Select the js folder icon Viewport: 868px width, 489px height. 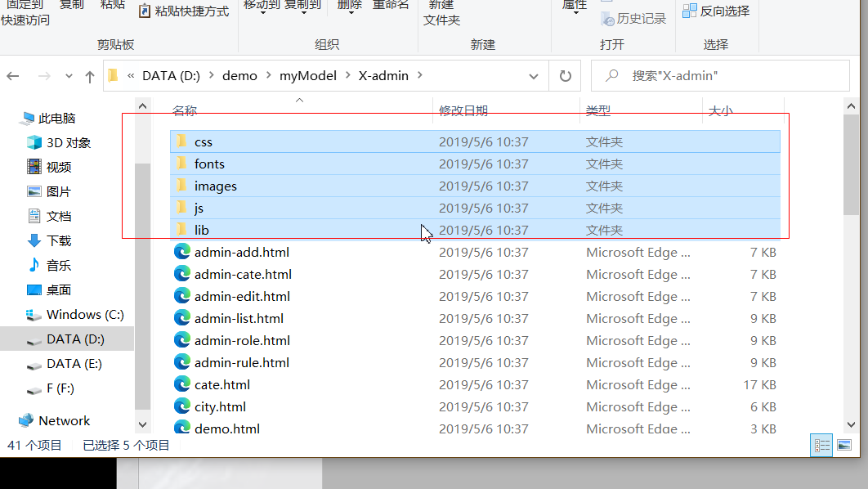[x=181, y=208]
